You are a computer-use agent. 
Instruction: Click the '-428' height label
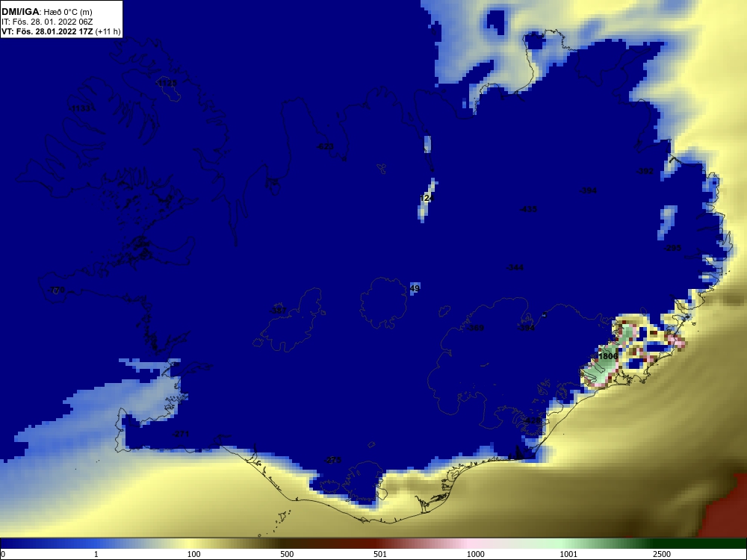tap(533, 421)
